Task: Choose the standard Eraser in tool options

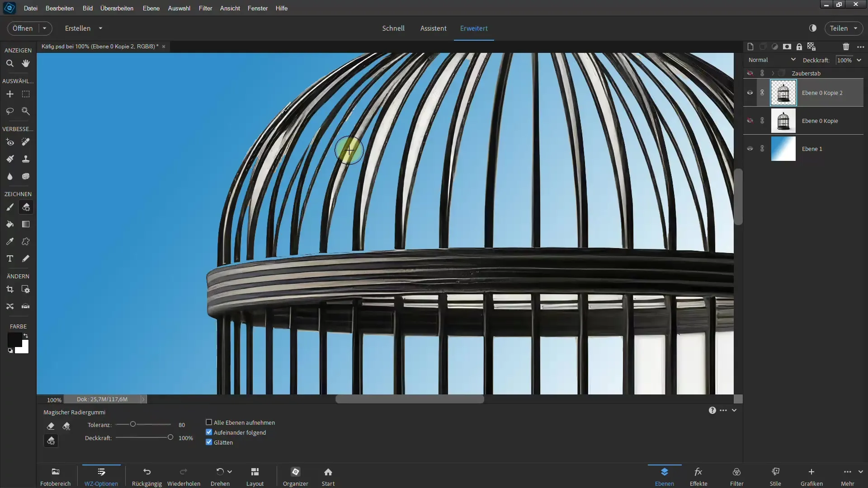Action: point(51,426)
